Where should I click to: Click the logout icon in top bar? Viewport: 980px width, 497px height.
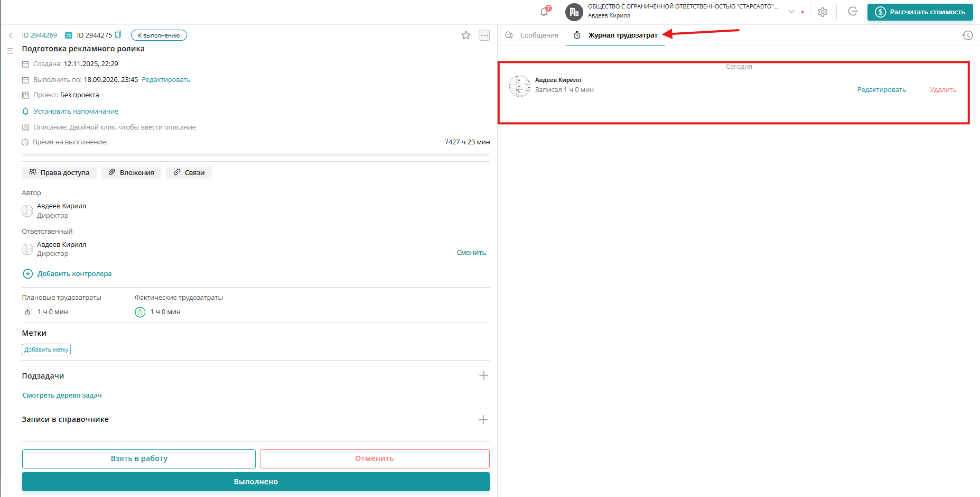tap(853, 12)
